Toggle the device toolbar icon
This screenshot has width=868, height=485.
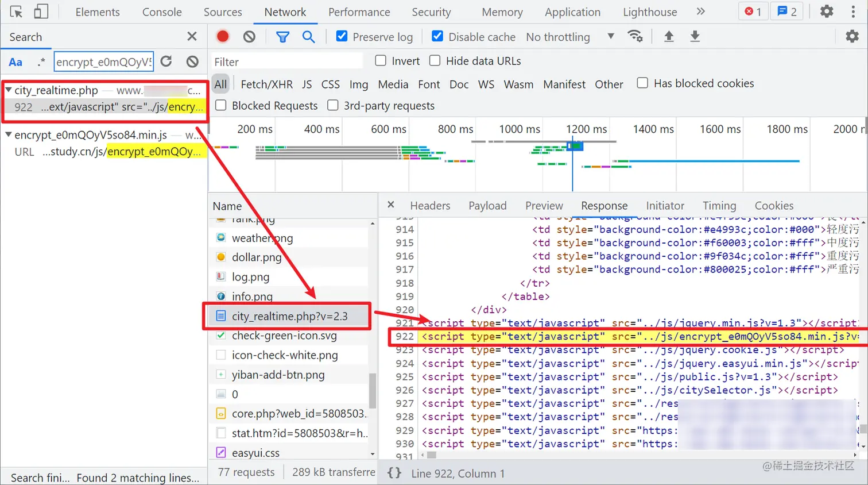[41, 11]
